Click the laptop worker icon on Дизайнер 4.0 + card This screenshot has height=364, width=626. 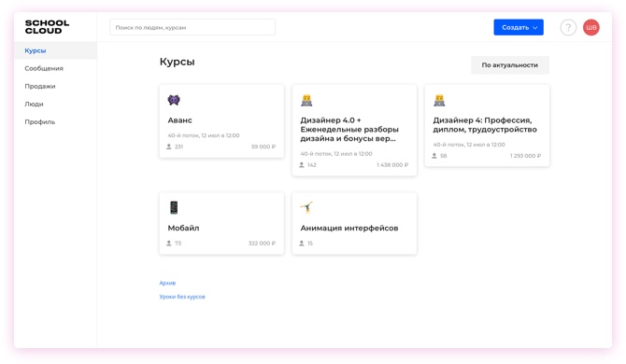point(306,100)
